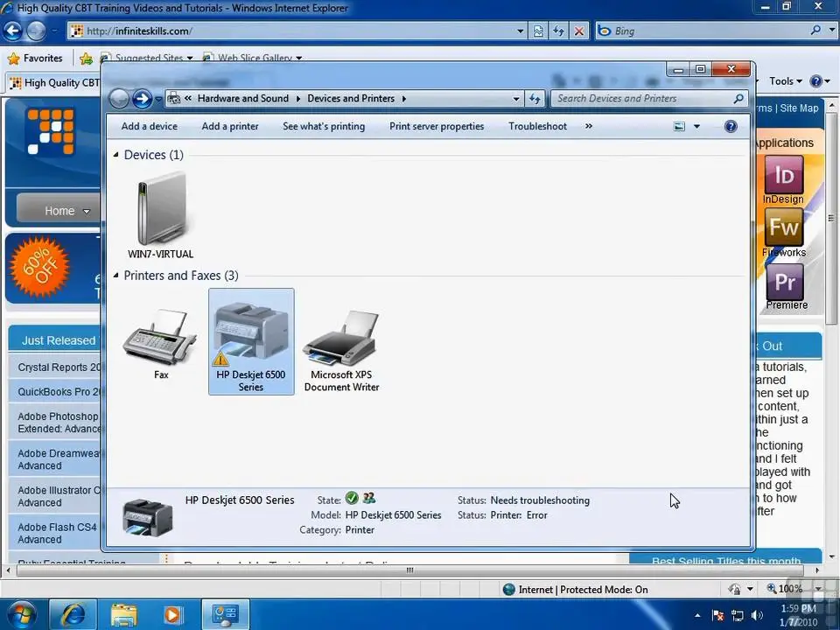This screenshot has width=840, height=630.
Task: Open the Crystal Reports link
Action: [59, 367]
